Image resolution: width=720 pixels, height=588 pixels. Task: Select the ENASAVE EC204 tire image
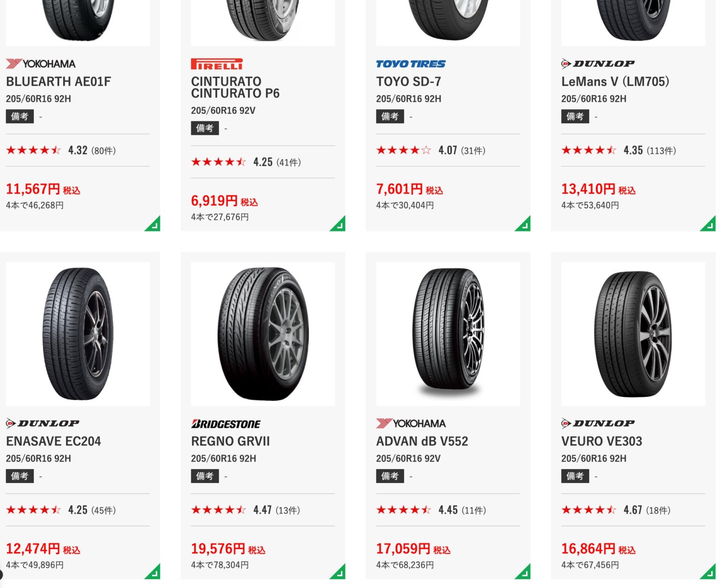click(x=78, y=334)
